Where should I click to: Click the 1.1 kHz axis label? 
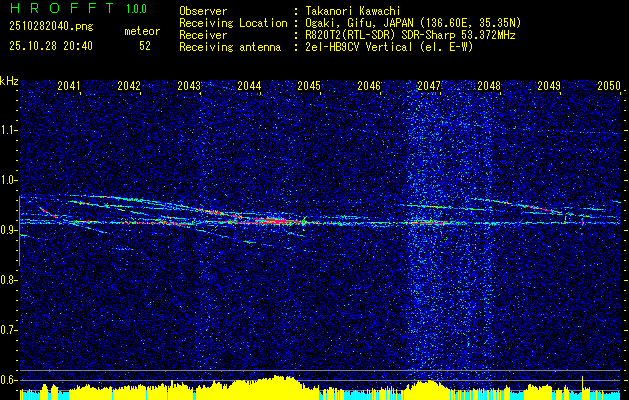(8, 130)
